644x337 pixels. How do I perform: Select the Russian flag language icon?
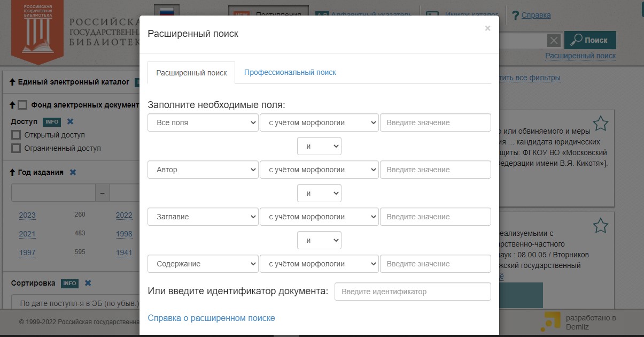coord(166,10)
